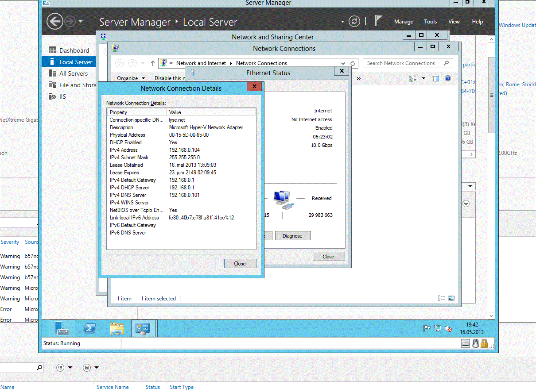Click the network tray icon
Screen dimensions: 536x392
pyautogui.click(x=438, y=328)
